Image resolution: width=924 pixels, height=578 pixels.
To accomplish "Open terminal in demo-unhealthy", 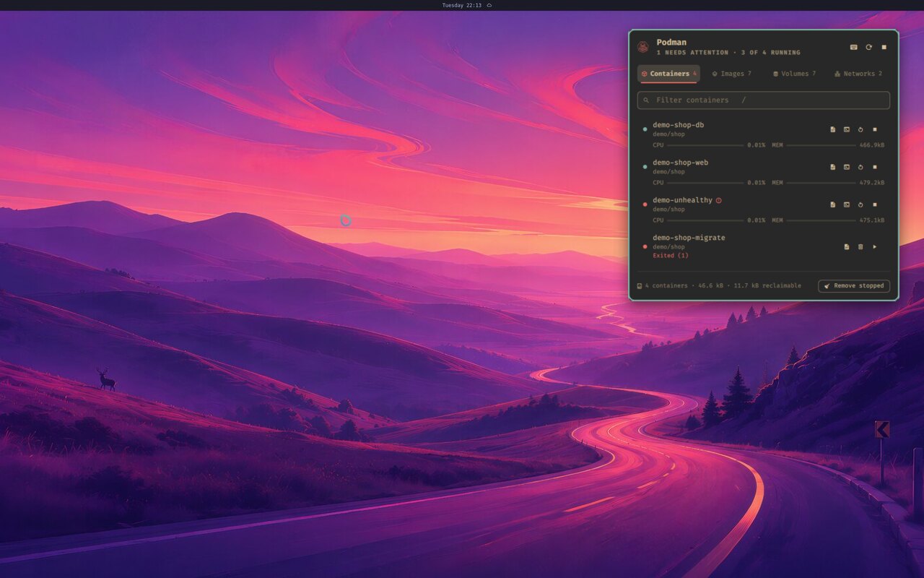I will click(847, 204).
